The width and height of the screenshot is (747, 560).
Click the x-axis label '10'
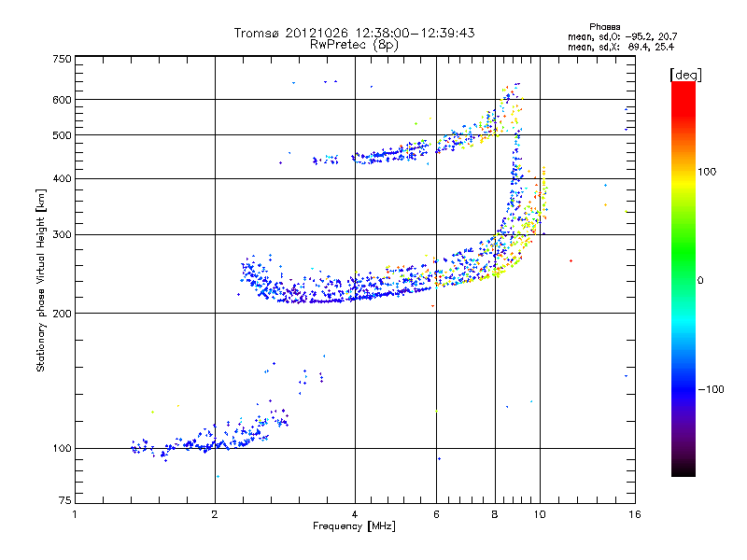tap(540, 514)
